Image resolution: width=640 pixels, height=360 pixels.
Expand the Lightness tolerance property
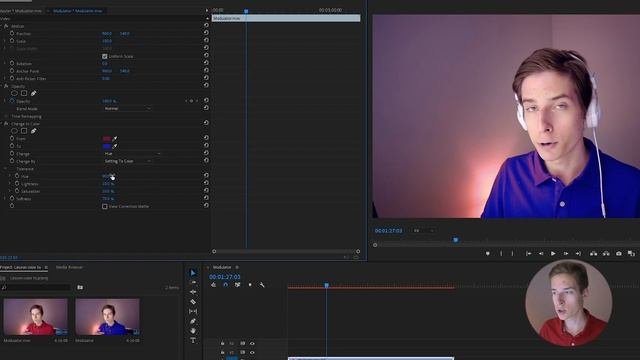coord(10,184)
